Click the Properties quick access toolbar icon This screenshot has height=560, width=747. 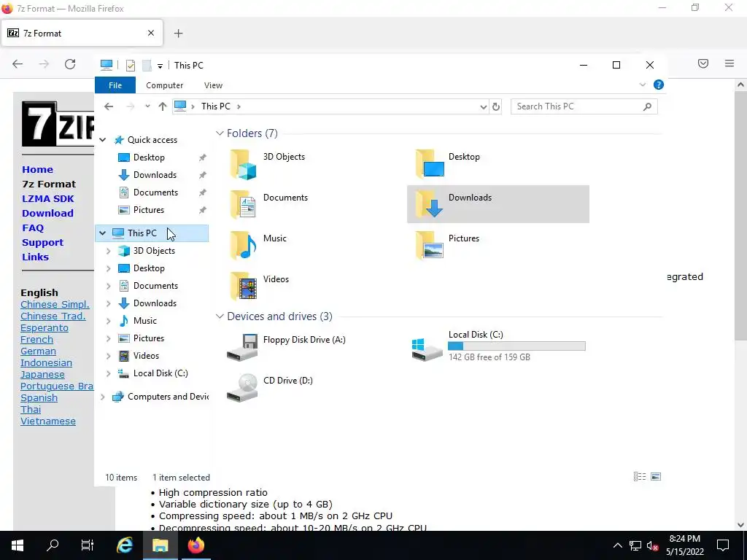pyautogui.click(x=130, y=65)
